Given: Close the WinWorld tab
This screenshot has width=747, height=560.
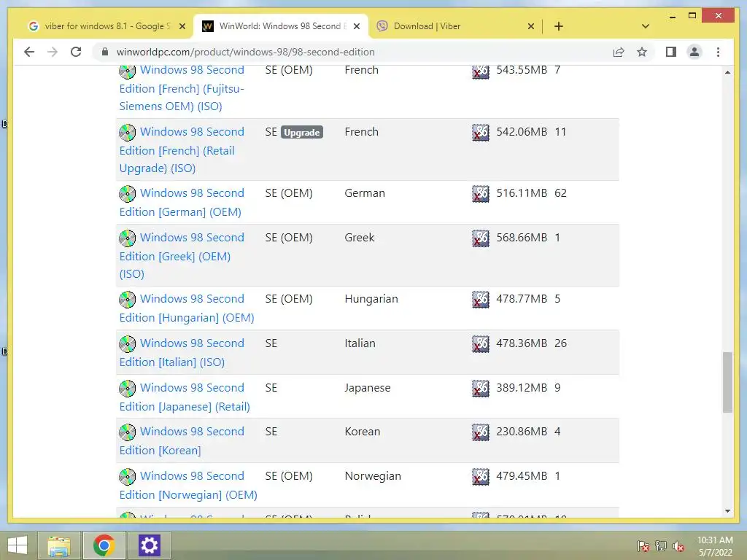Looking at the screenshot, I should coord(356,26).
